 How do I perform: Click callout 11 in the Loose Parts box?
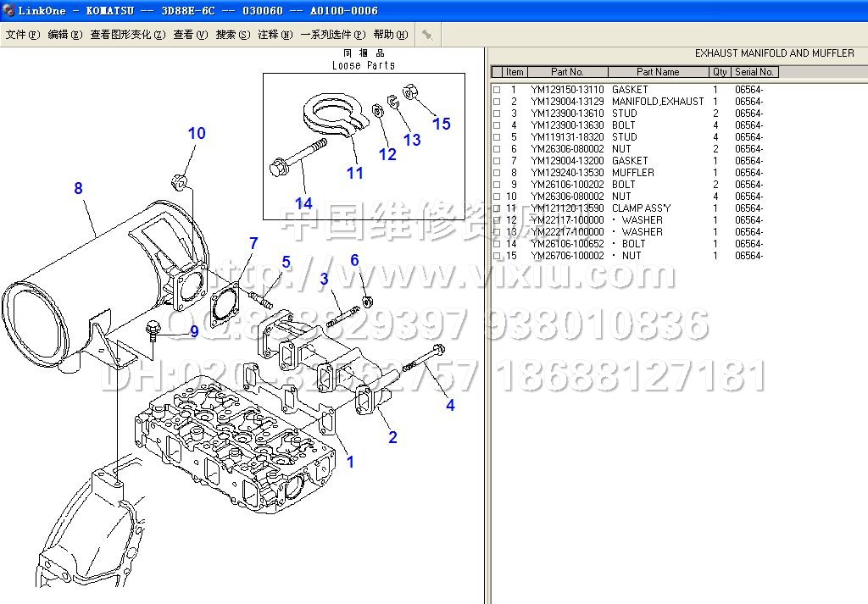coord(354,173)
